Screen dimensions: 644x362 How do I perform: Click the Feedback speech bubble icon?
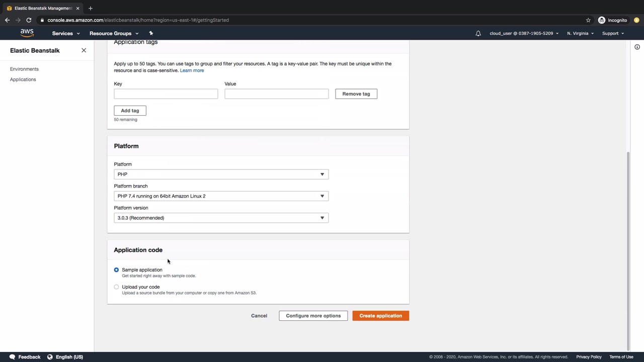tap(12, 357)
